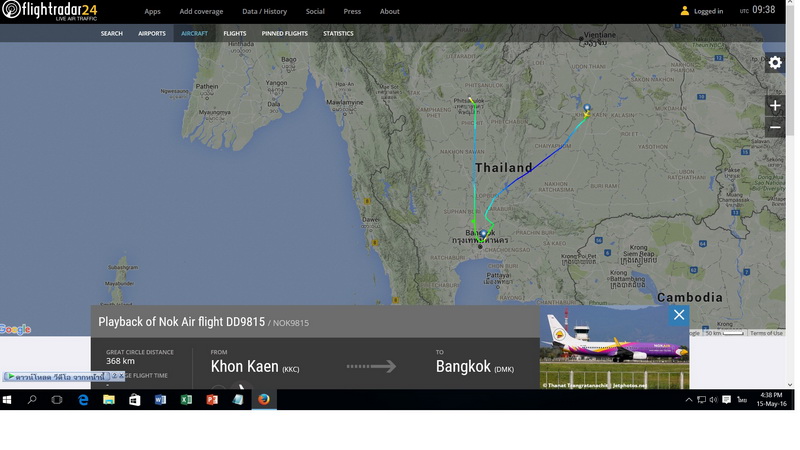The width and height of the screenshot is (800, 450).
Task: Open the volume tray icon
Action: [x=713, y=400]
